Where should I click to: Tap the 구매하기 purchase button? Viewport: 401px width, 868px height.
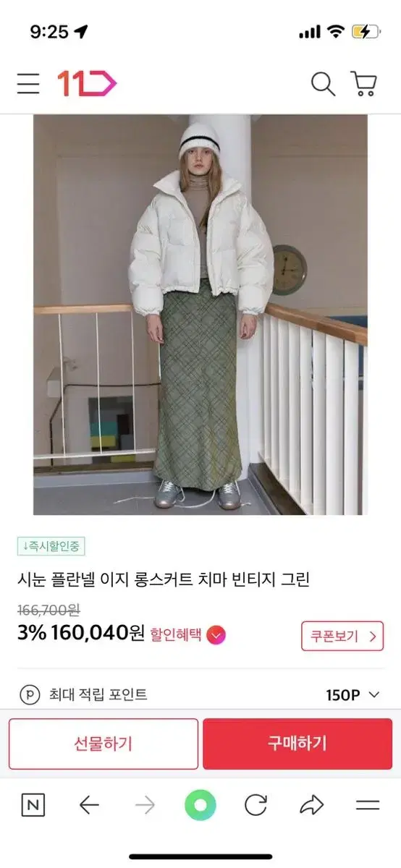tap(297, 744)
